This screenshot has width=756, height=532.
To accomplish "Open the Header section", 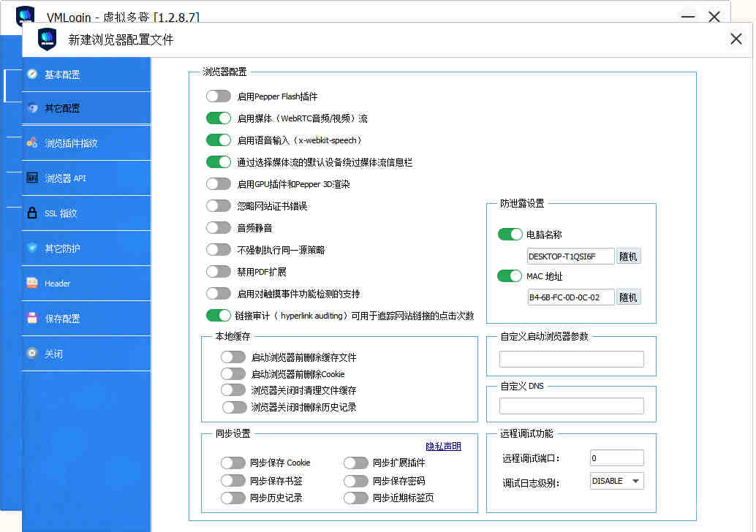I will [86, 284].
